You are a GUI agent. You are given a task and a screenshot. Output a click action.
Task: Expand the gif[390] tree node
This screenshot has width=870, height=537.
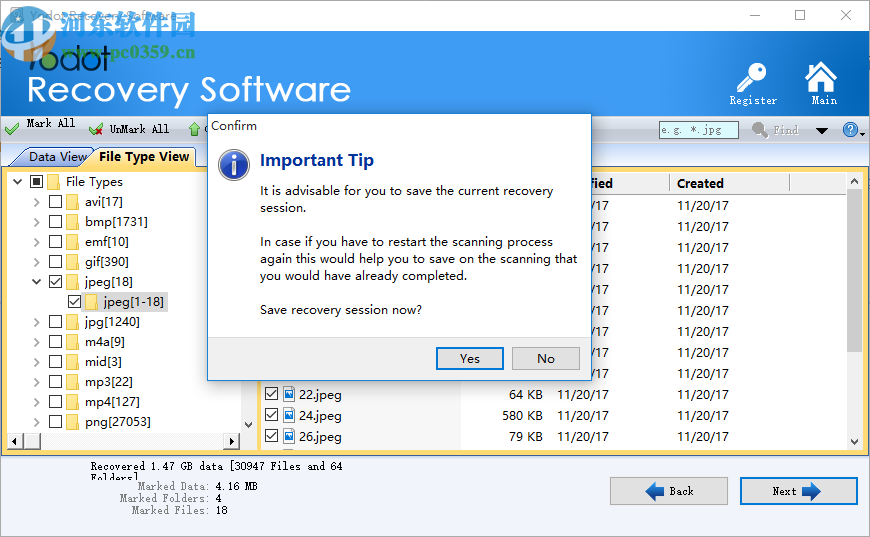pyautogui.click(x=37, y=262)
